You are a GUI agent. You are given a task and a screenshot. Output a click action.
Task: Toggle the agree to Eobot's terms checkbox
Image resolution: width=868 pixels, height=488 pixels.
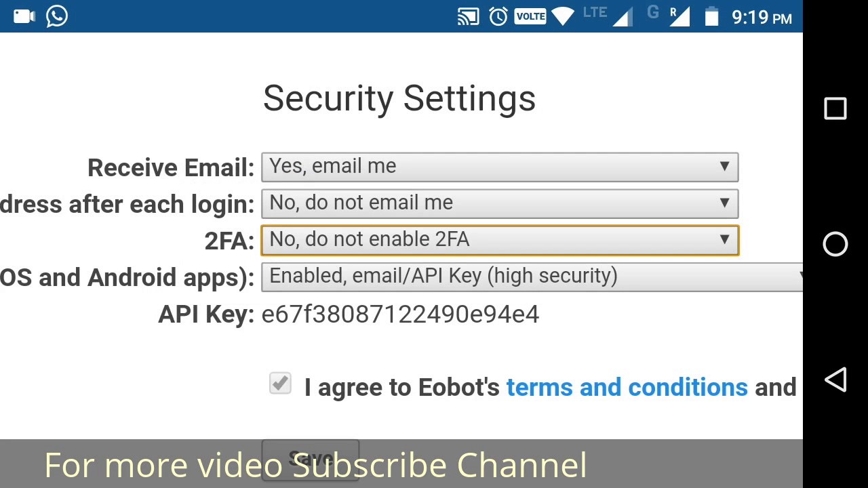(280, 384)
